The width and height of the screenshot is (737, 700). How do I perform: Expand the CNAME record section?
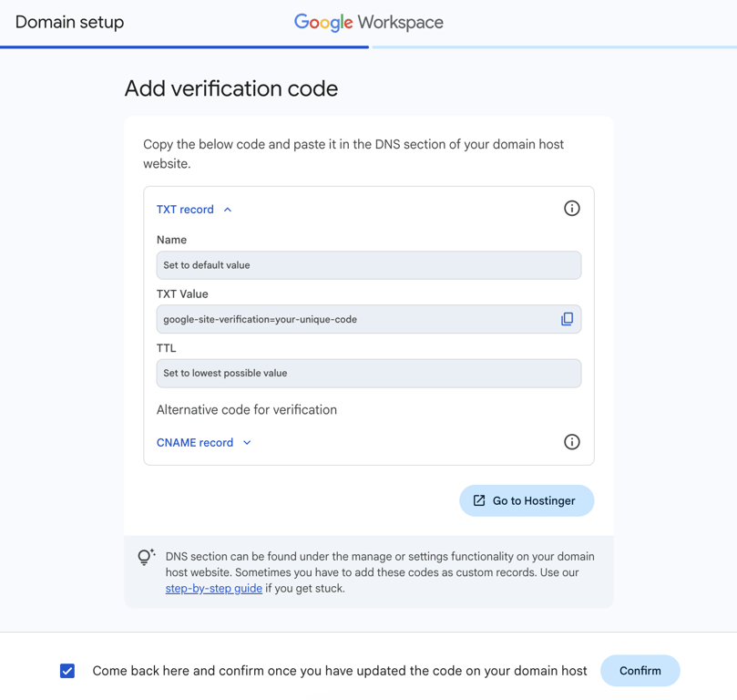pos(204,442)
